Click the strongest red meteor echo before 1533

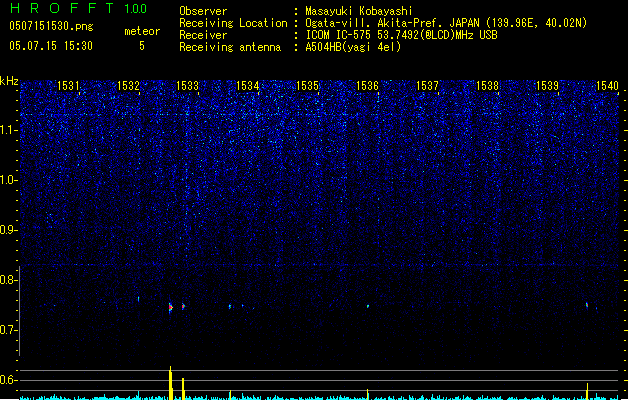coord(170,307)
